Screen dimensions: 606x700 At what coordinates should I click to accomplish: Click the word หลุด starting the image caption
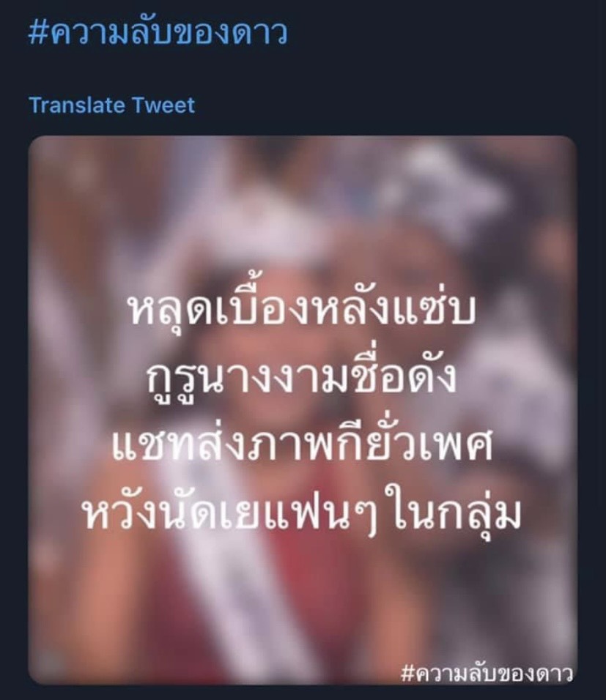(x=171, y=310)
